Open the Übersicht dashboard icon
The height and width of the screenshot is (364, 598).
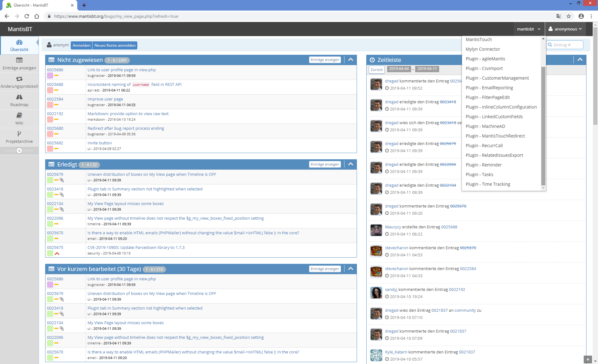coord(19,42)
